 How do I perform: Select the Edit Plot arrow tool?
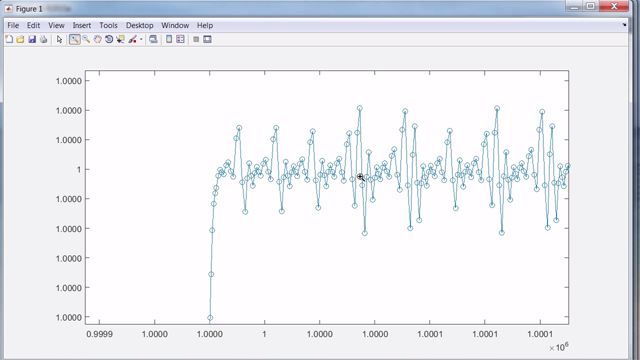[x=60, y=39]
